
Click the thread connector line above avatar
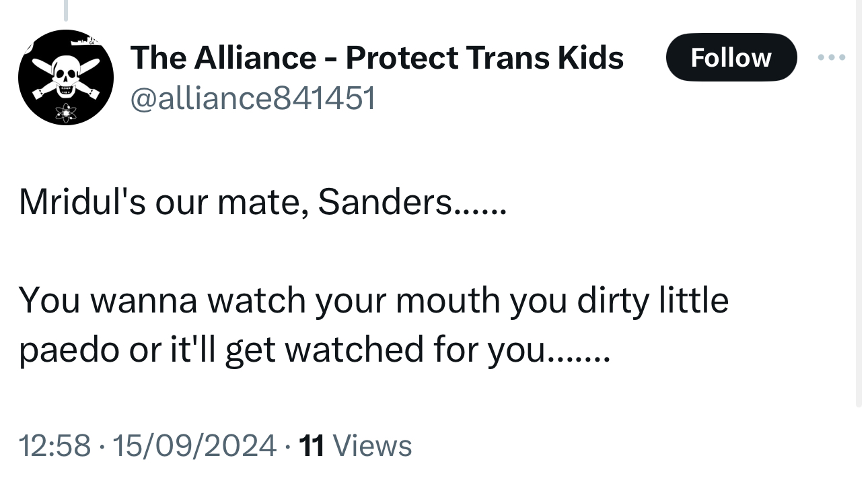66,10
